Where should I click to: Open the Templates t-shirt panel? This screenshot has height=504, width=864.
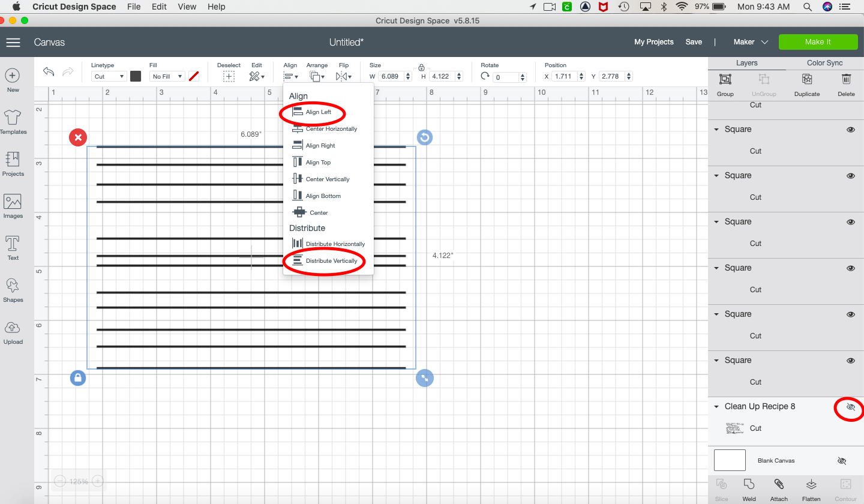(x=13, y=117)
